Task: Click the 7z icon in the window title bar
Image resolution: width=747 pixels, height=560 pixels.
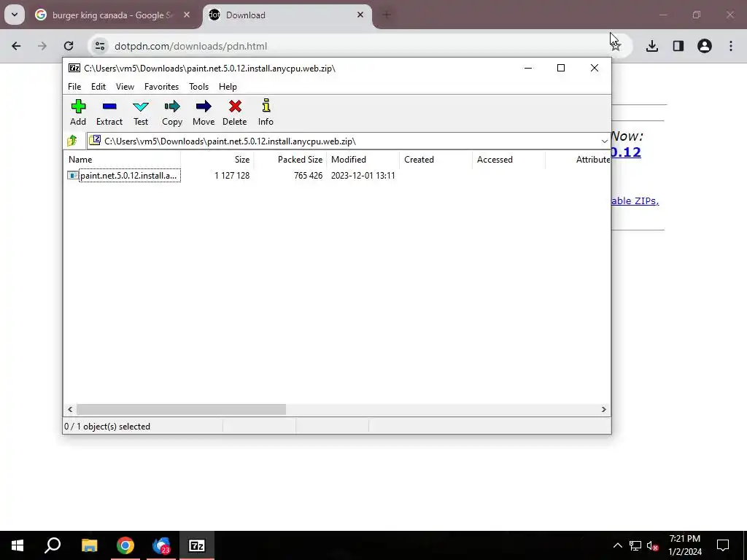Action: click(x=74, y=68)
